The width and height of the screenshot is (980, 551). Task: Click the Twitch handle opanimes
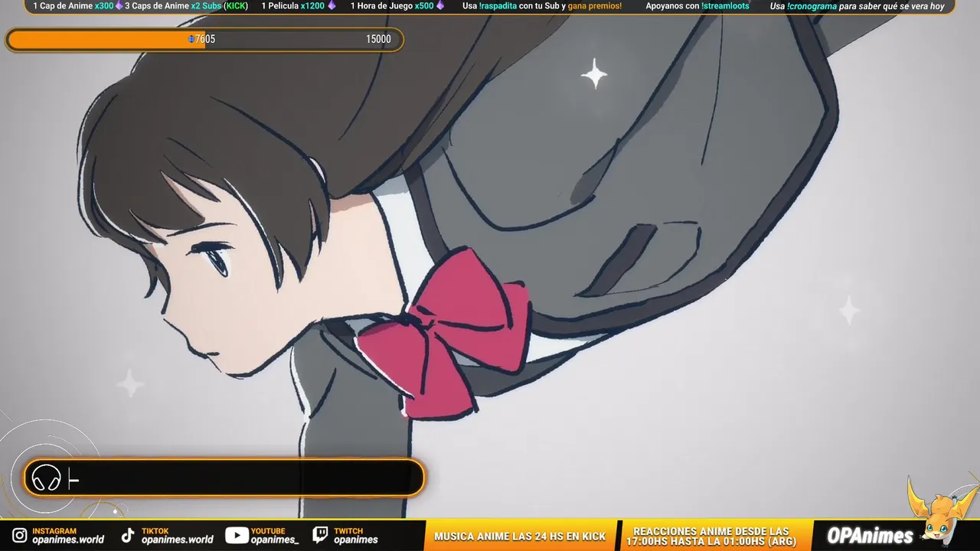pos(356,540)
